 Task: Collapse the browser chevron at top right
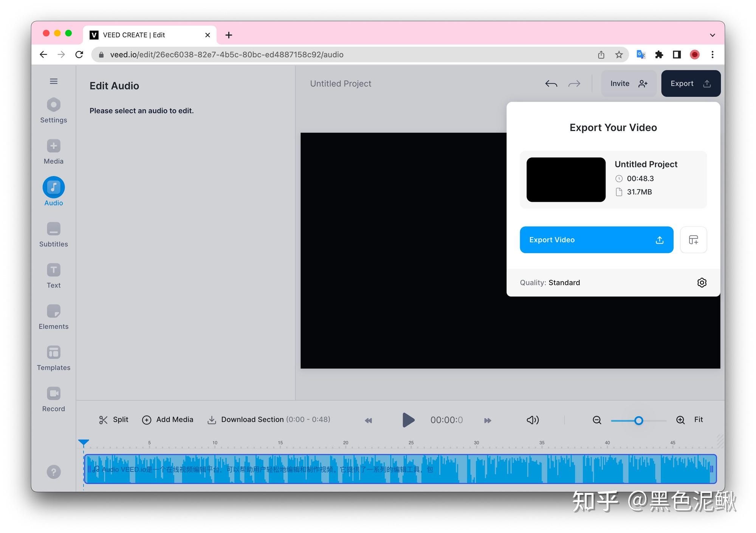712,35
